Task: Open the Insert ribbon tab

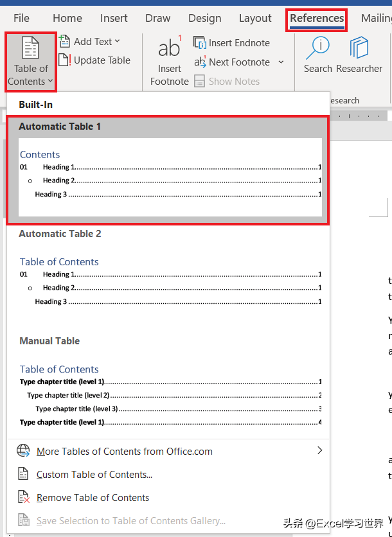Action: pyautogui.click(x=114, y=18)
